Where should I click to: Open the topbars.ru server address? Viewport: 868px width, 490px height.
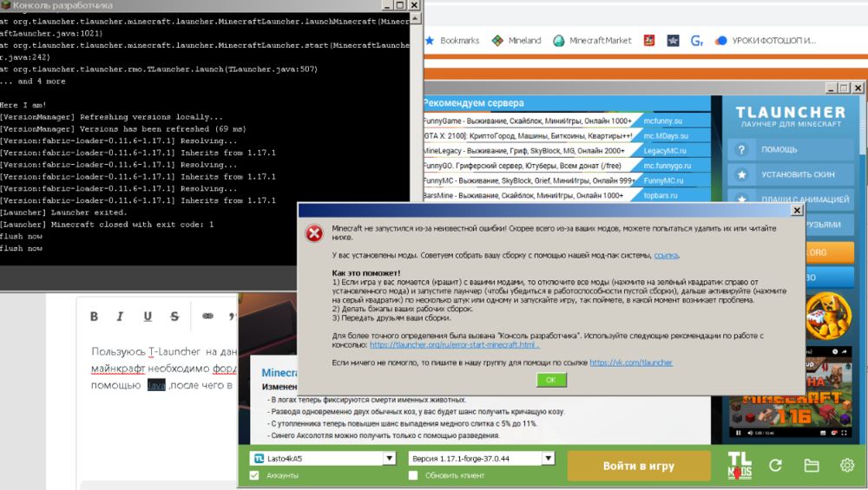click(x=661, y=195)
